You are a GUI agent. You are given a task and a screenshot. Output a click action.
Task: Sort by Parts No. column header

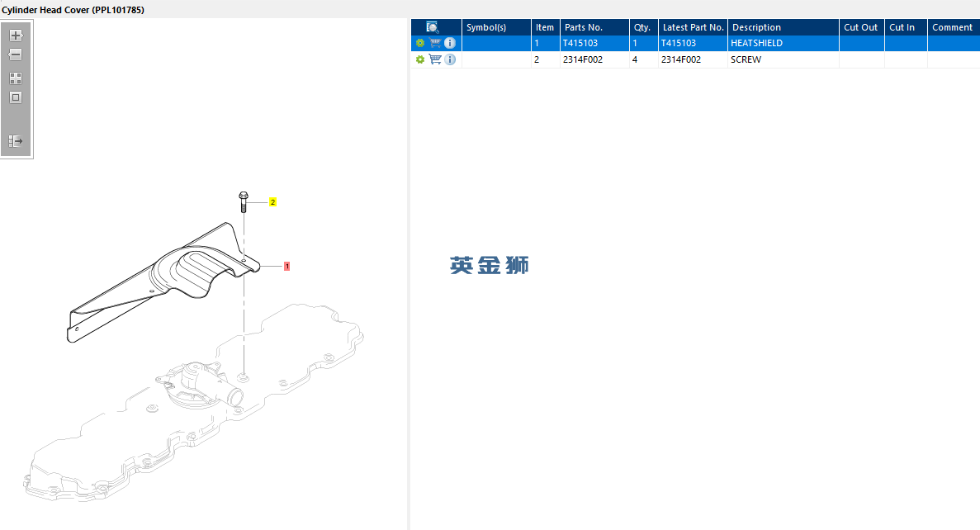tap(594, 27)
